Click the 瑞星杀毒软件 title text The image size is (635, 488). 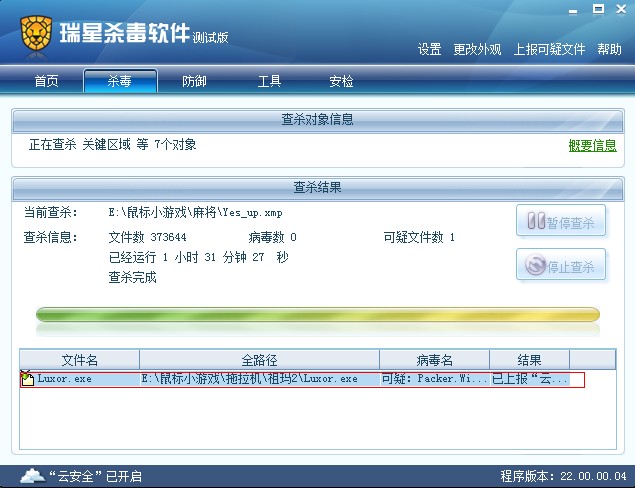[124, 33]
